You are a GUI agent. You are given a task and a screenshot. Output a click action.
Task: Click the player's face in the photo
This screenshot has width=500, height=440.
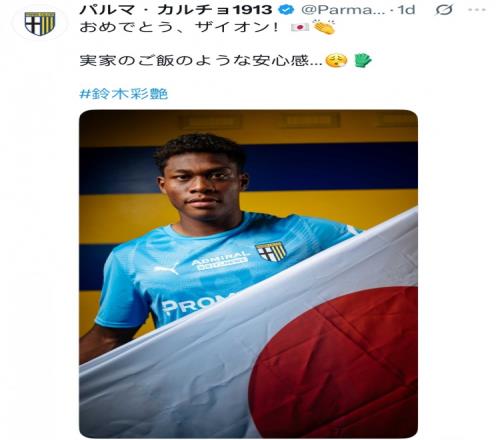tap(203, 183)
